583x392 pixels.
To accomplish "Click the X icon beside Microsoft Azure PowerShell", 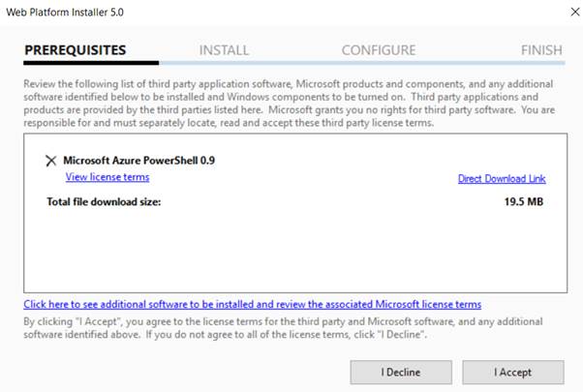I will 50,161.
